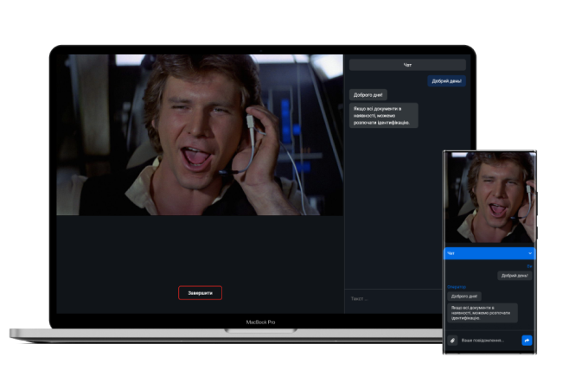Collapse phone chat using the chevron arrow
The height and width of the screenshot is (389, 588).
click(529, 253)
